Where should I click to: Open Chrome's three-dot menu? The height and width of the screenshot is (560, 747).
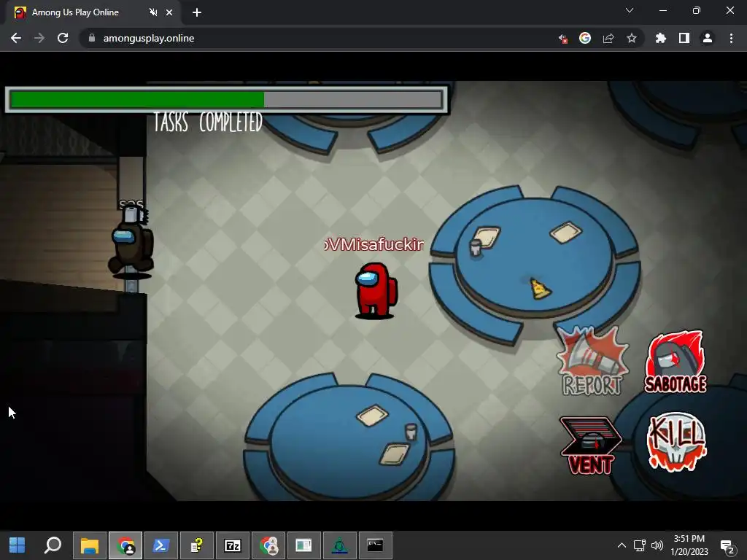click(731, 38)
